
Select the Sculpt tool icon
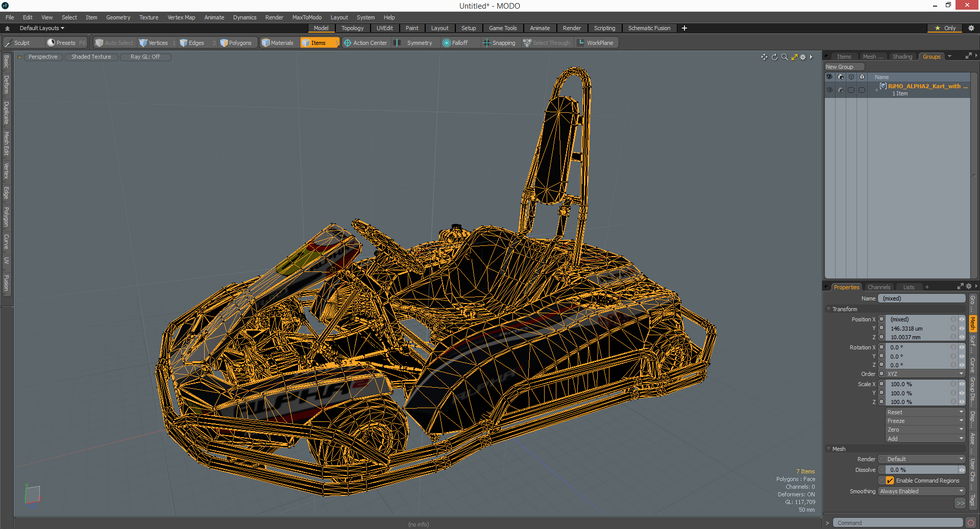(x=9, y=43)
